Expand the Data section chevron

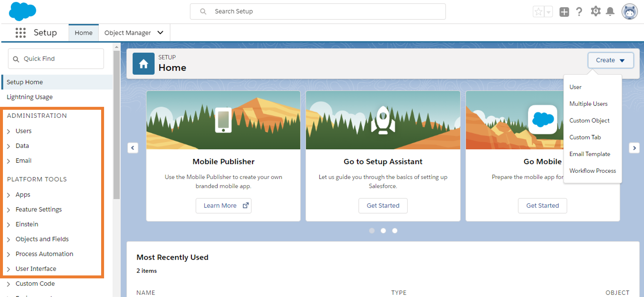(x=8, y=146)
